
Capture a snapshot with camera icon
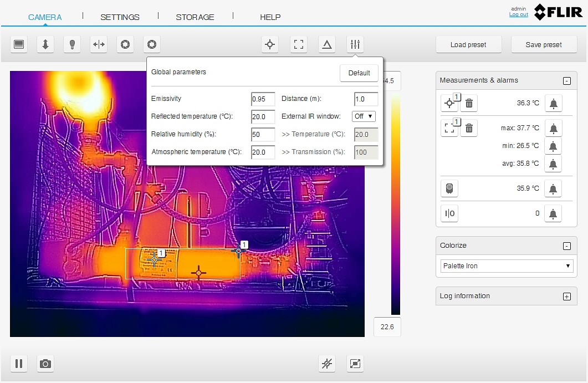tap(45, 364)
